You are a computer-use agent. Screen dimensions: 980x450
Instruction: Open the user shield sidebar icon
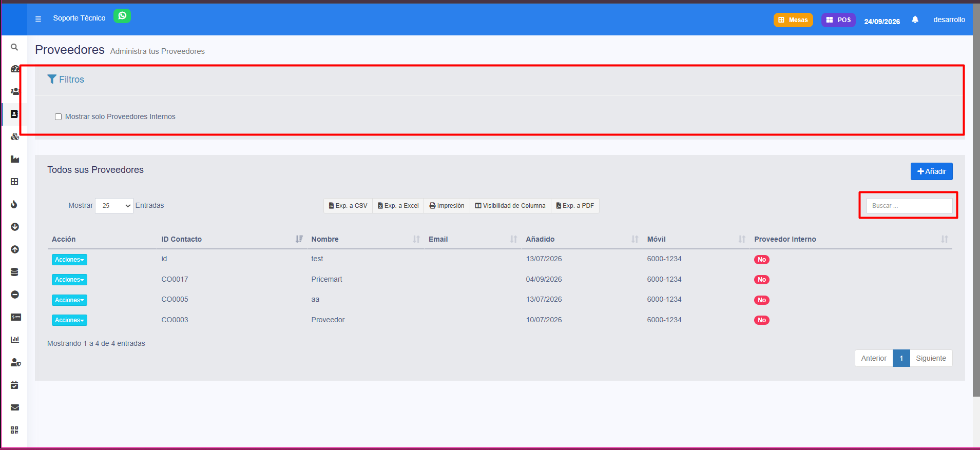tap(16, 362)
